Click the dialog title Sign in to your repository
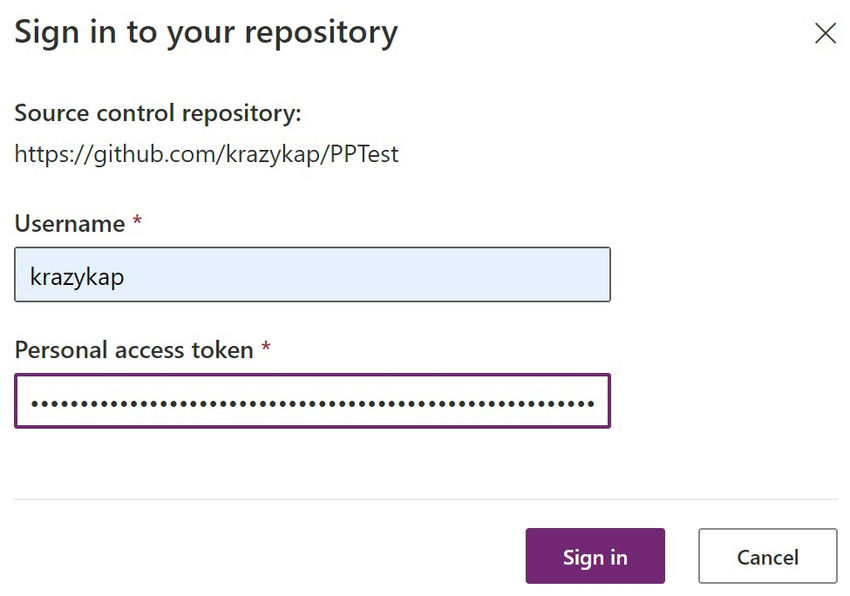The image size is (850, 596). [203, 32]
